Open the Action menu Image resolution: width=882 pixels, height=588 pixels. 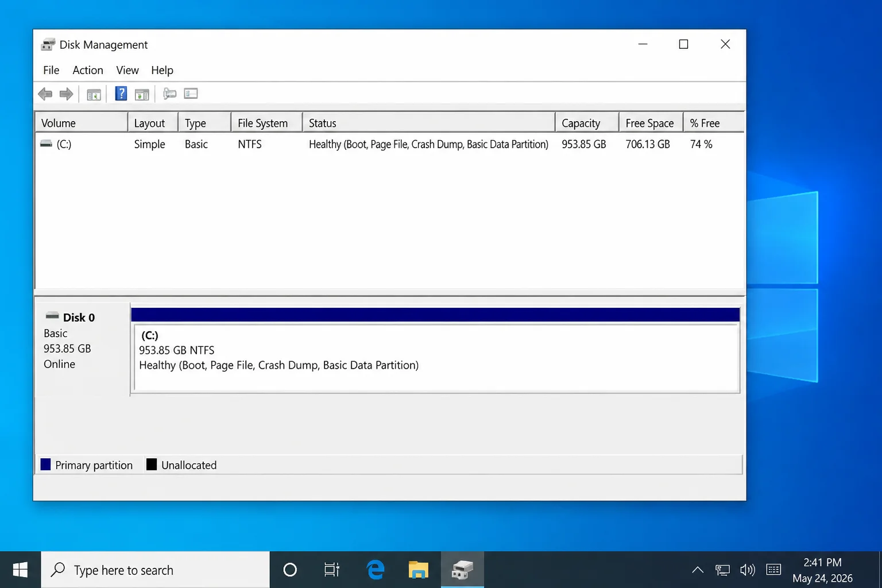click(88, 70)
